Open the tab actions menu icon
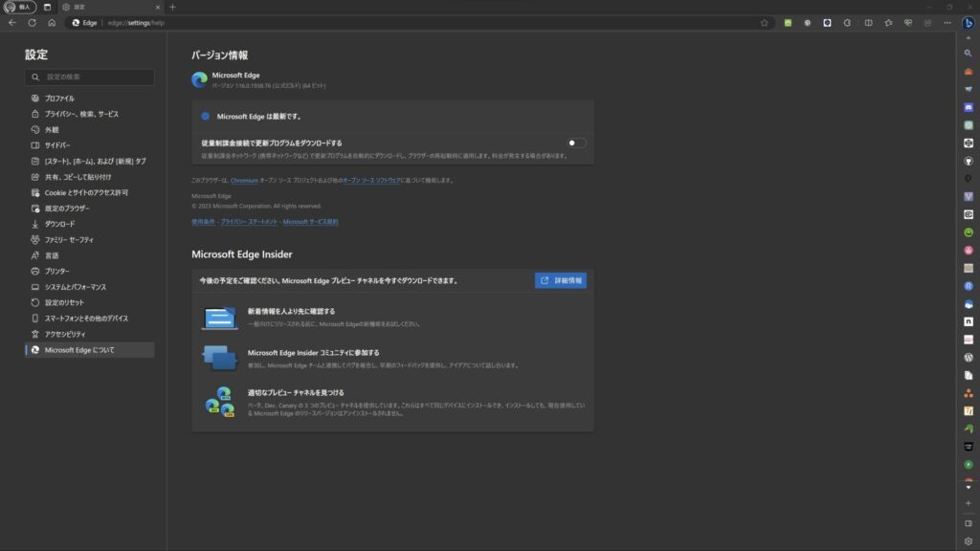Image resolution: width=980 pixels, height=551 pixels. pos(47,7)
